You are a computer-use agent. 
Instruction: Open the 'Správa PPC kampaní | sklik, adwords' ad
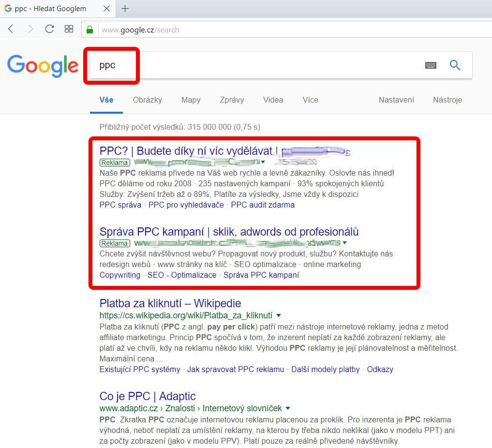[229, 232]
